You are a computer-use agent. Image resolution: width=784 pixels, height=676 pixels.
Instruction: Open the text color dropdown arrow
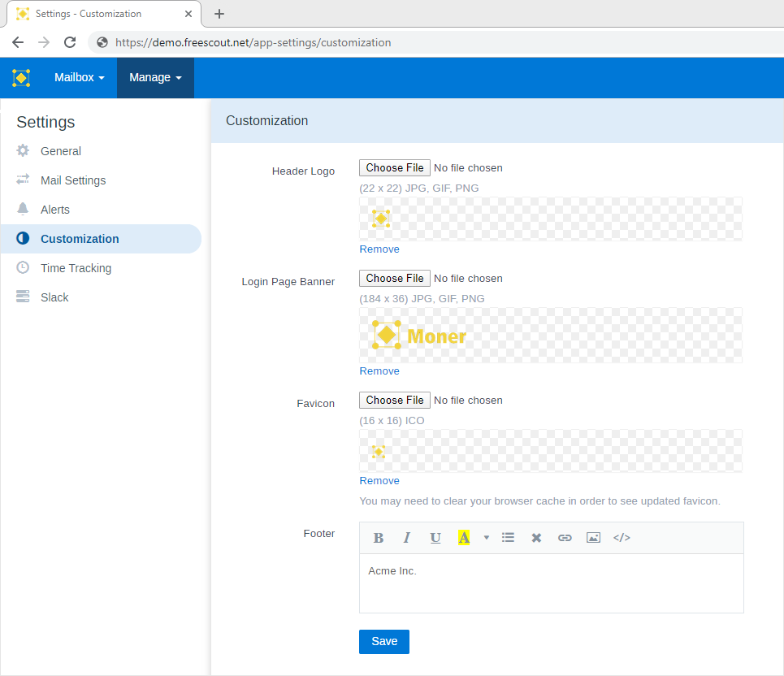(485, 537)
